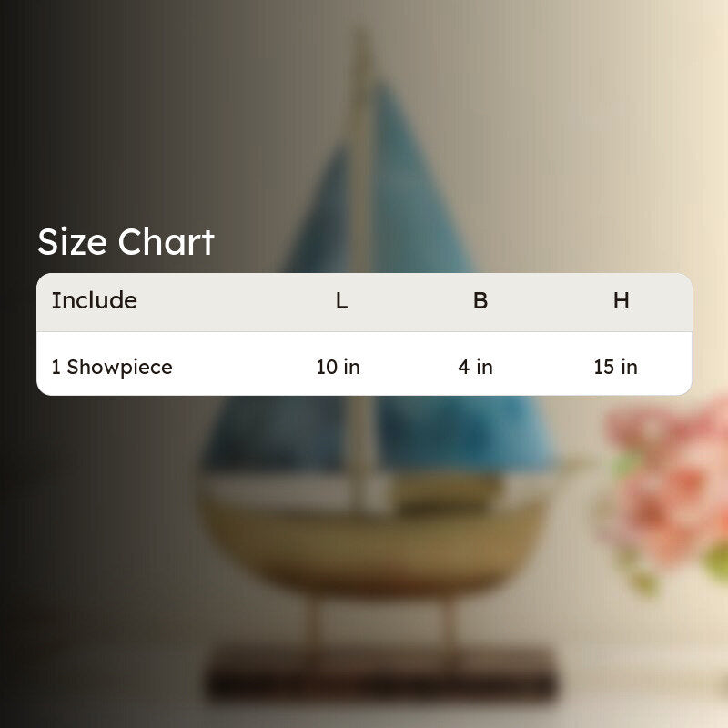Click the B column header
This screenshot has height=728, width=728.
point(480,300)
